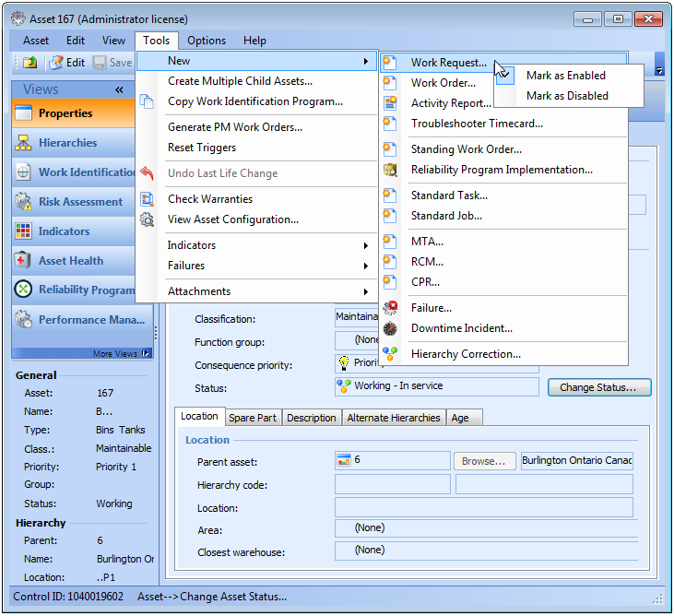Choose Mark as Disabled option
This screenshot has width=674, height=616.
click(x=567, y=96)
